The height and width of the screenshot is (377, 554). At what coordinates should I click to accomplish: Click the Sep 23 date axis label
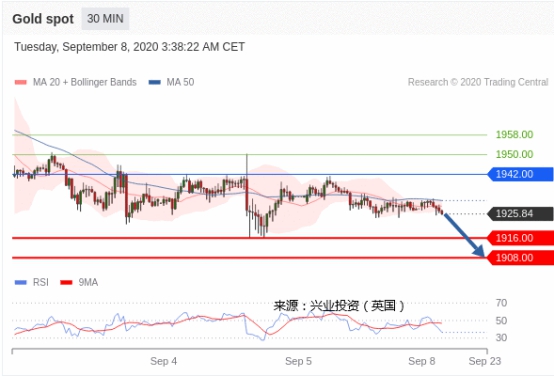[485, 361]
